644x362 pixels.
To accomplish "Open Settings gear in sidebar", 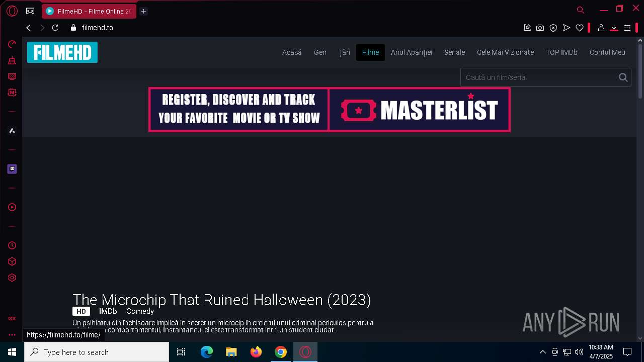I will pyautogui.click(x=12, y=278).
